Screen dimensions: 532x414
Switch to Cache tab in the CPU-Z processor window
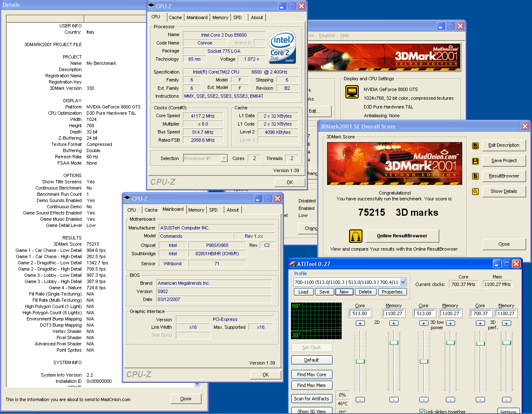pos(175,17)
